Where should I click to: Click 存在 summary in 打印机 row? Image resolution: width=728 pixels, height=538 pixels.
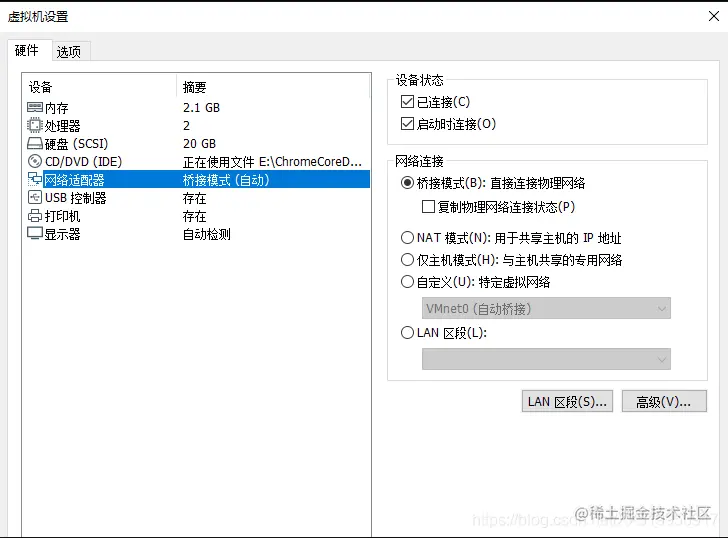click(x=195, y=216)
